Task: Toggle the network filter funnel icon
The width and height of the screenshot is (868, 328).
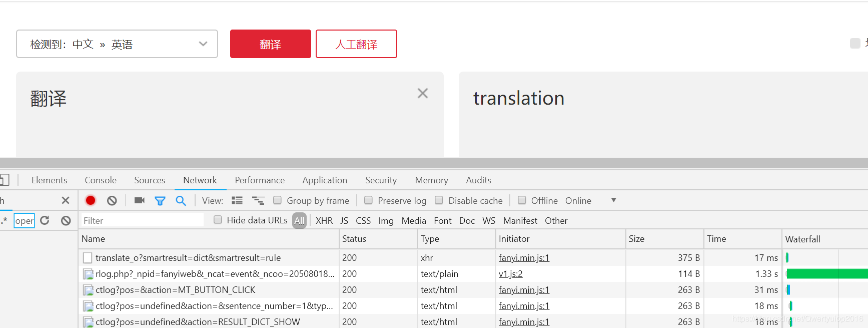Action: (160, 201)
